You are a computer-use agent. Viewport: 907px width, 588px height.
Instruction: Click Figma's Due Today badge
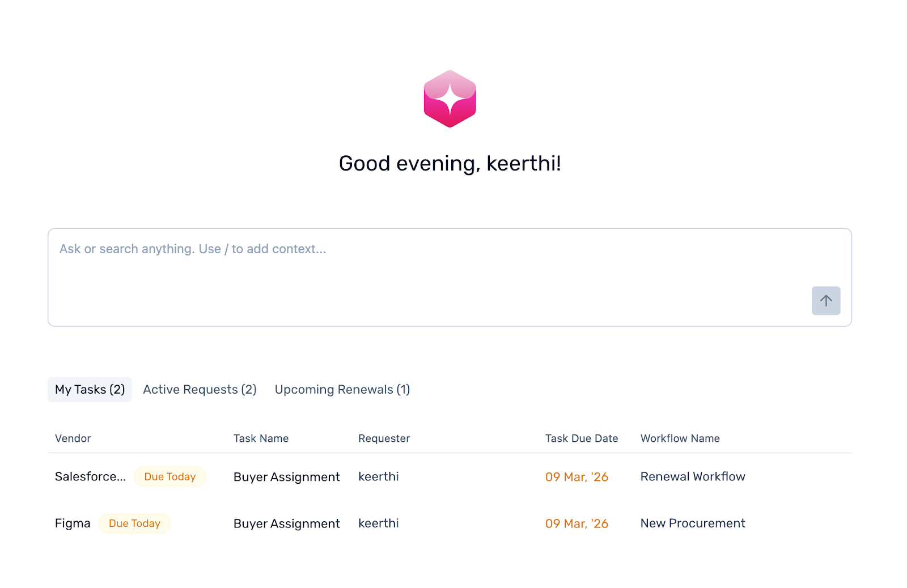(134, 523)
